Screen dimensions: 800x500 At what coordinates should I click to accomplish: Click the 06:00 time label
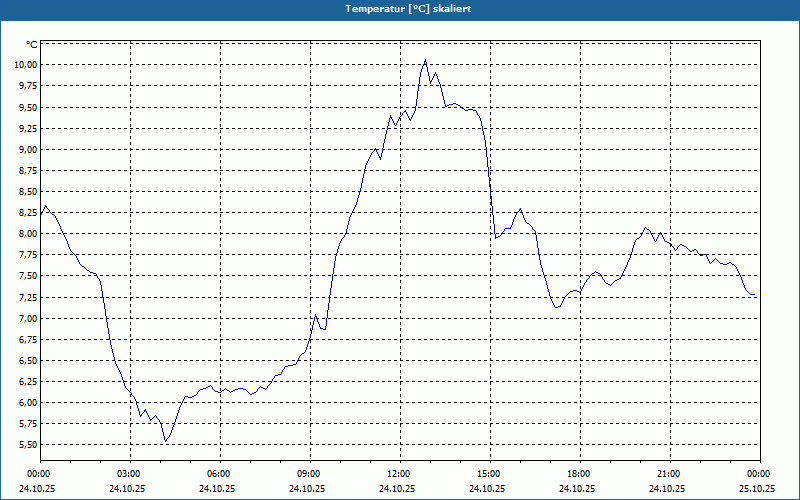220,474
